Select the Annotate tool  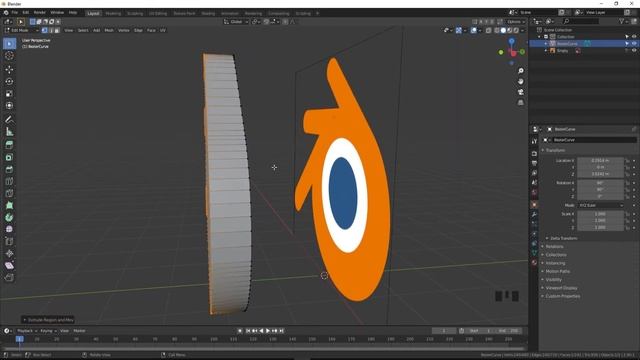tap(9, 119)
